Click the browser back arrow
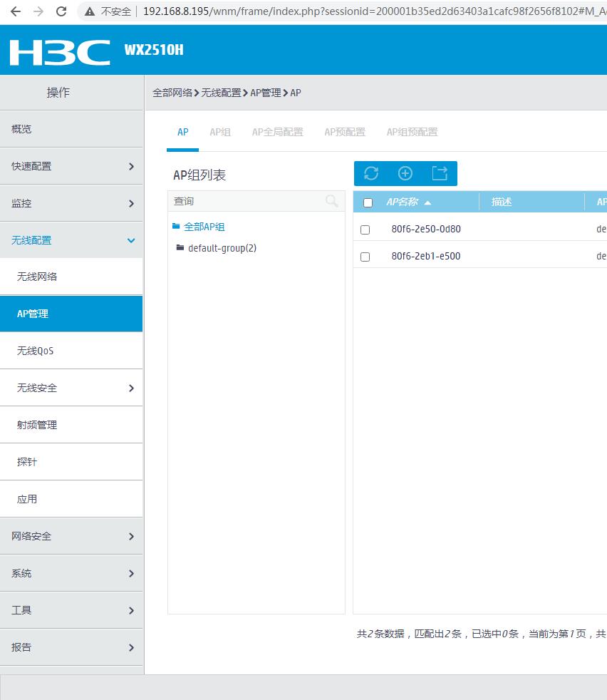 click(x=16, y=11)
